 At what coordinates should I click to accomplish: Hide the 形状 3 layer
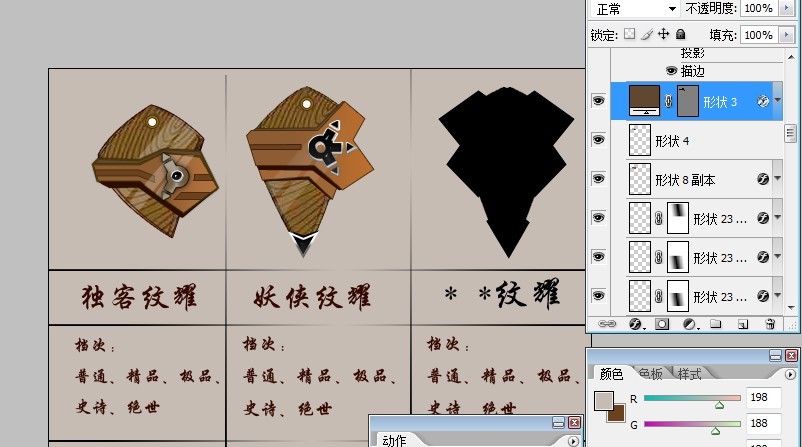click(598, 101)
